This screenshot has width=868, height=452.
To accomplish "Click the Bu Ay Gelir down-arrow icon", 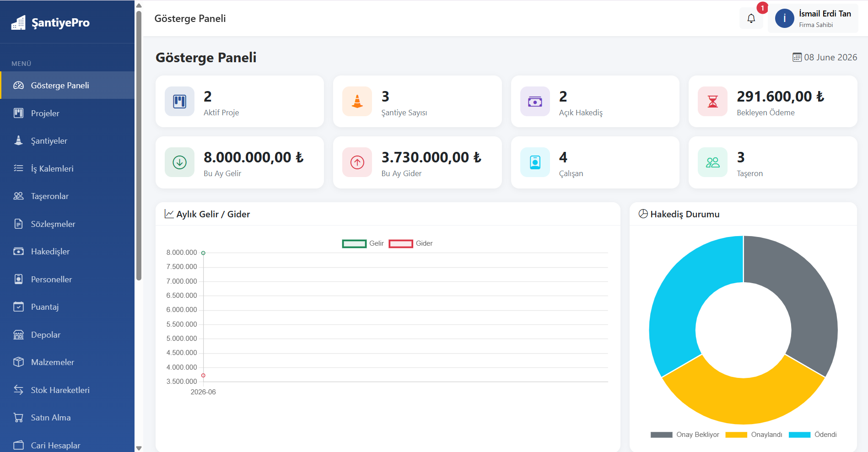I will pyautogui.click(x=179, y=162).
